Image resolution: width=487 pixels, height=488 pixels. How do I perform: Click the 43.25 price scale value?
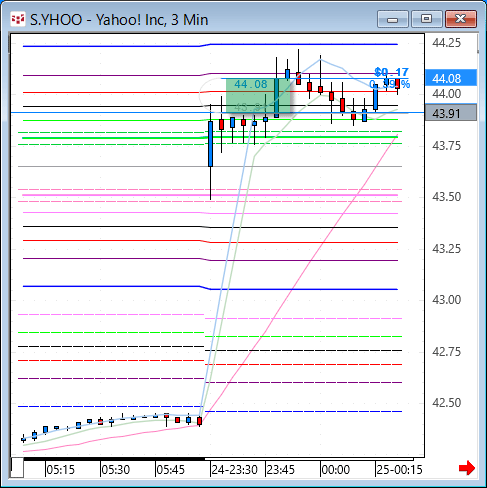446,249
